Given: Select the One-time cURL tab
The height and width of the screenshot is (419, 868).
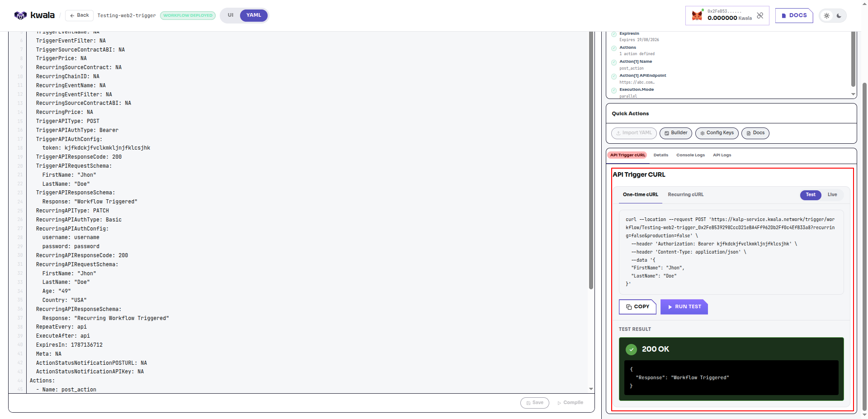Looking at the screenshot, I should point(640,195).
